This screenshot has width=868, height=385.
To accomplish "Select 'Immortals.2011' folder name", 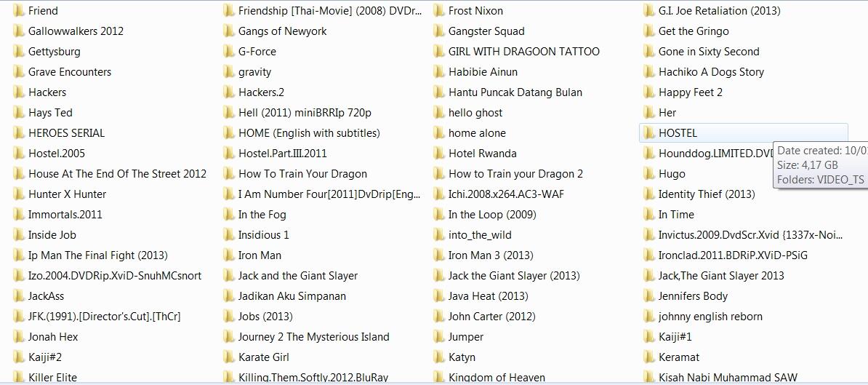I will click(65, 215).
